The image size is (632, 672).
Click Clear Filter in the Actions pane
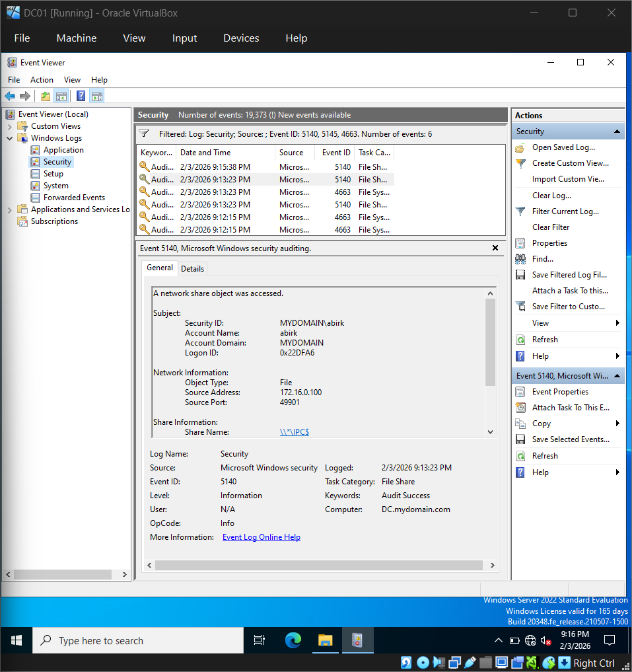[551, 227]
